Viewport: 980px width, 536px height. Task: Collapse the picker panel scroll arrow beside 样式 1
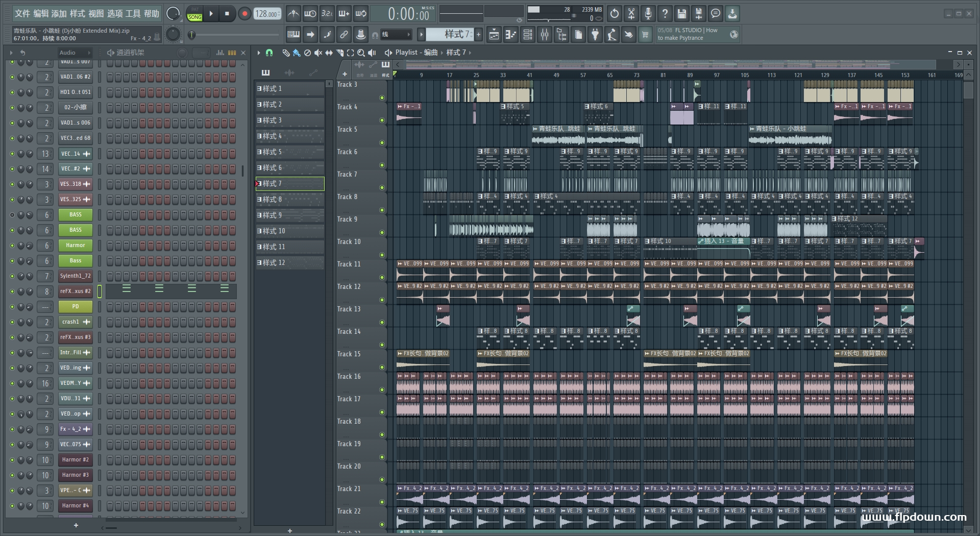[x=329, y=84]
